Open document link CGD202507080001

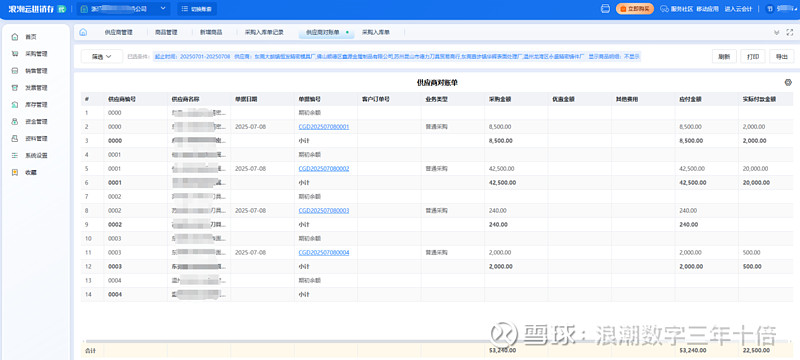pos(324,126)
